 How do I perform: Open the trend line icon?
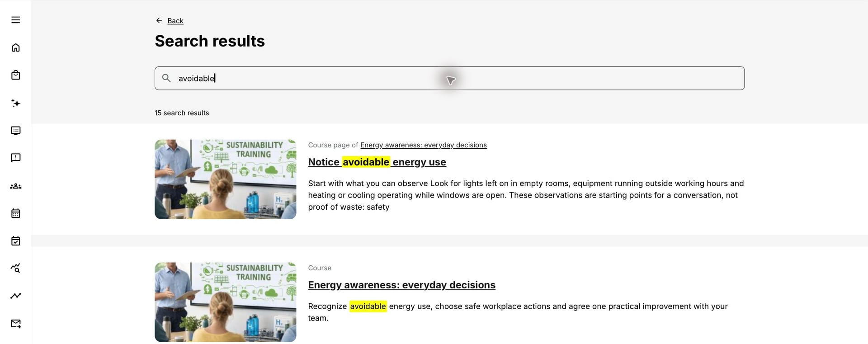(x=16, y=296)
